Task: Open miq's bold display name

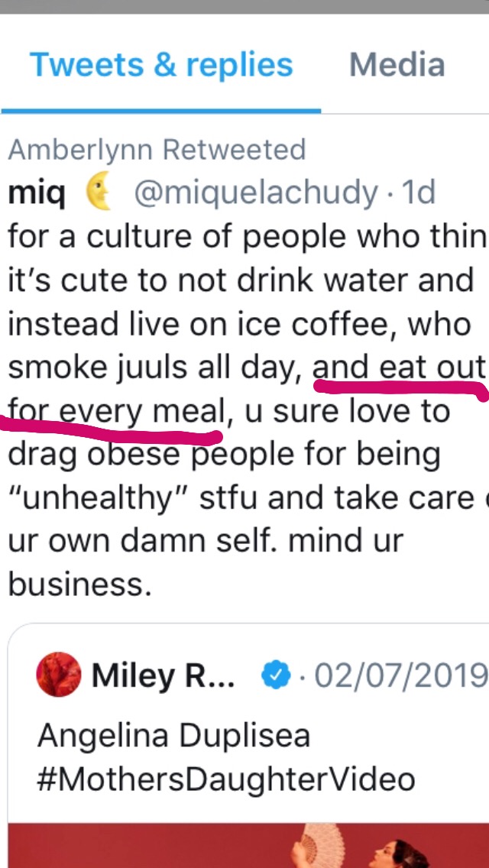Action: pyautogui.click(x=37, y=194)
